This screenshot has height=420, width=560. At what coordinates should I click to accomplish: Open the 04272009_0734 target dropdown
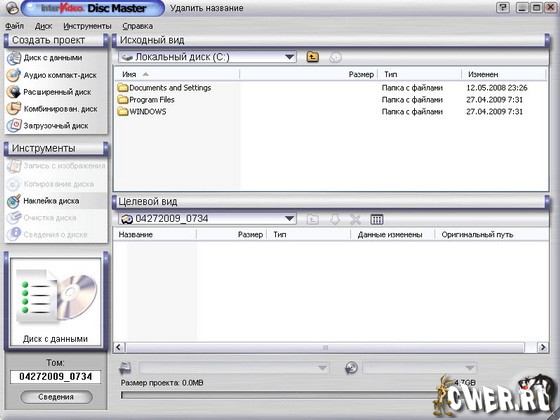(x=289, y=219)
